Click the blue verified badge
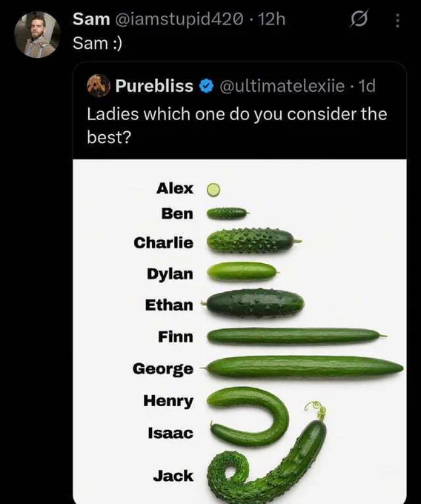Viewport: 421px width, 504px height. point(206,86)
